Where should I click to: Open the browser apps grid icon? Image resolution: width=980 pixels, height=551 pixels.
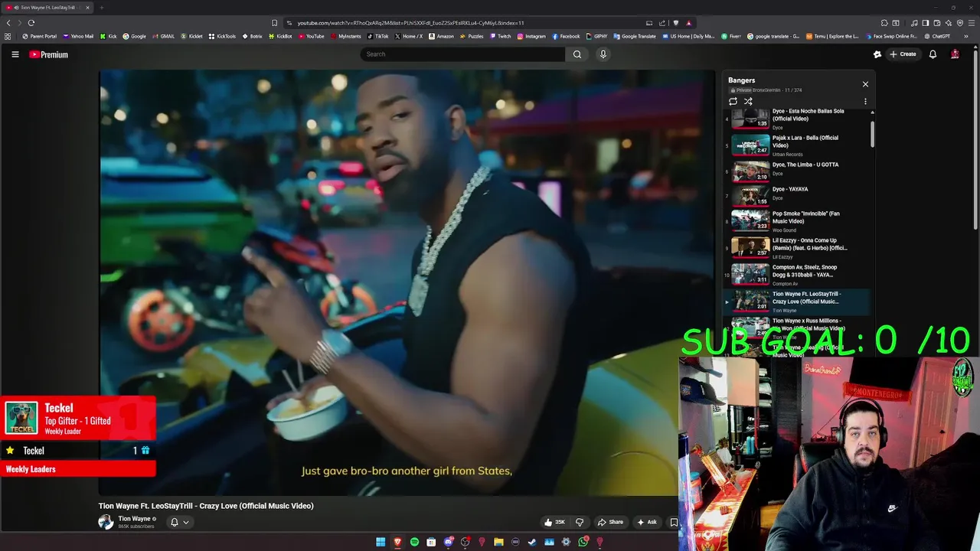click(8, 36)
